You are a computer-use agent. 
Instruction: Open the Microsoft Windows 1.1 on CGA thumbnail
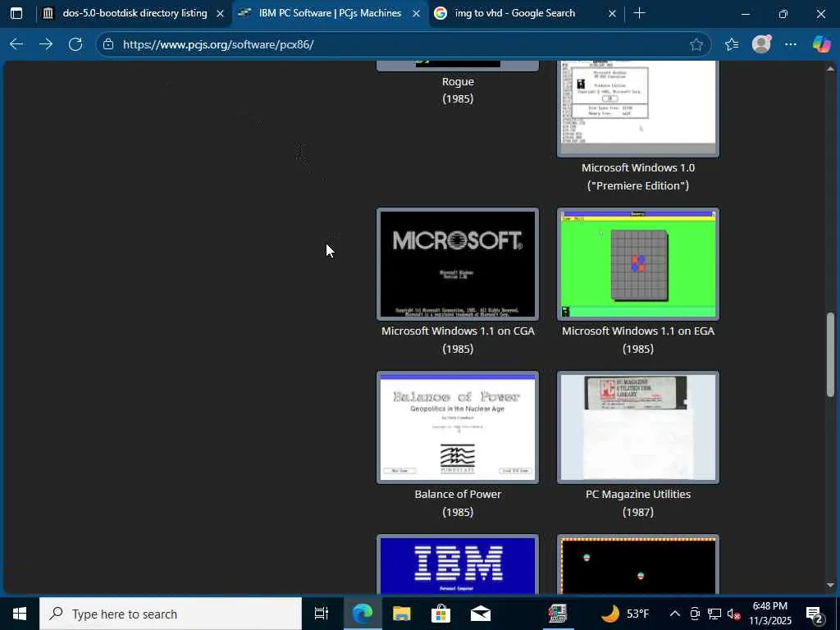click(458, 264)
